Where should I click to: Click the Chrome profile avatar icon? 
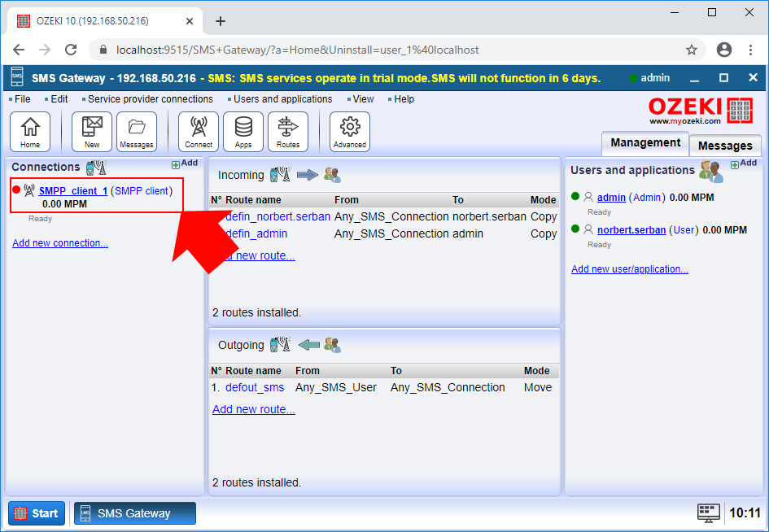(x=724, y=50)
